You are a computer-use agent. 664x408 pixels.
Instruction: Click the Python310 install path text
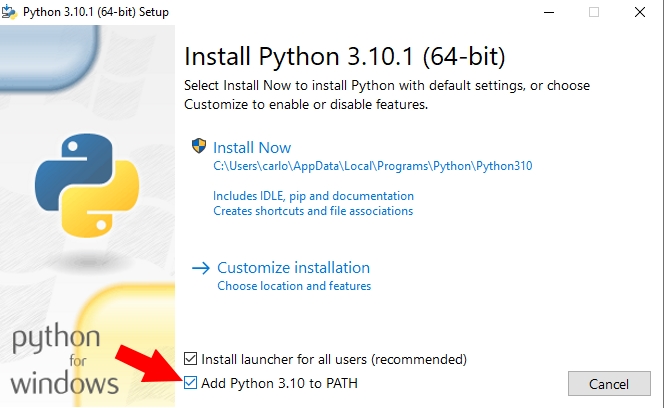372,166
